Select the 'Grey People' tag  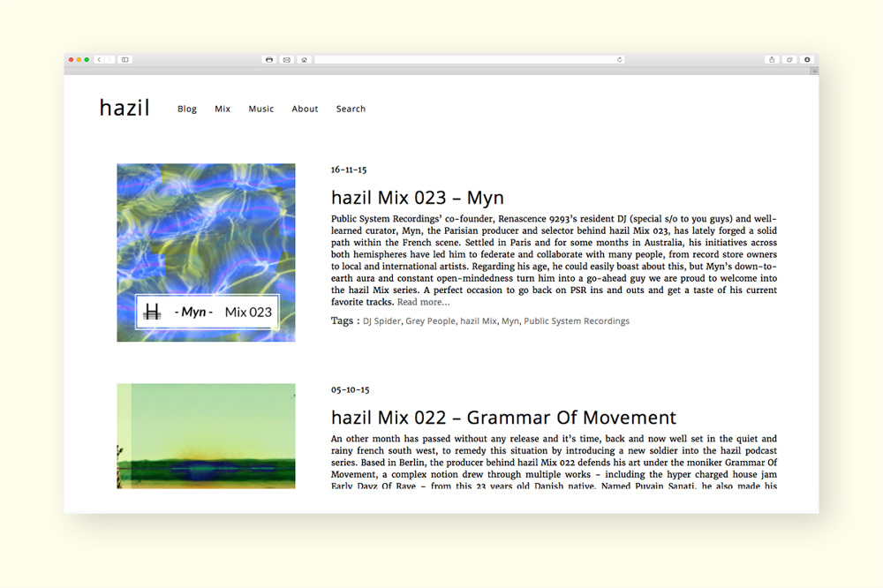point(430,321)
